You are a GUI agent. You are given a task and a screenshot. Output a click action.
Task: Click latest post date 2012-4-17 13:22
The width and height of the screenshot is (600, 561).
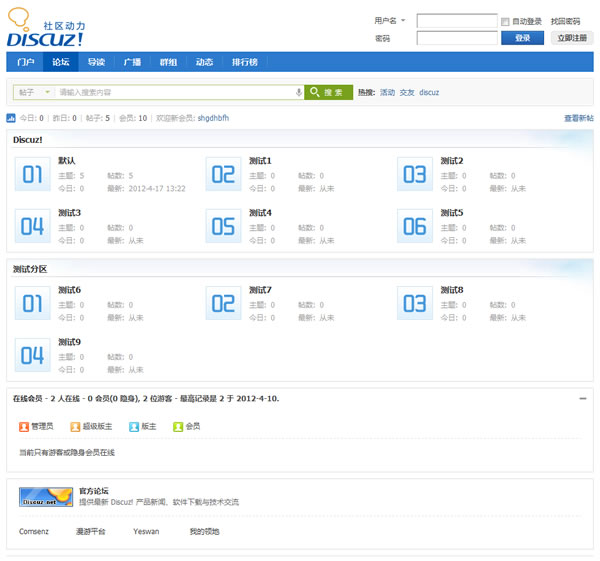[x=157, y=189]
